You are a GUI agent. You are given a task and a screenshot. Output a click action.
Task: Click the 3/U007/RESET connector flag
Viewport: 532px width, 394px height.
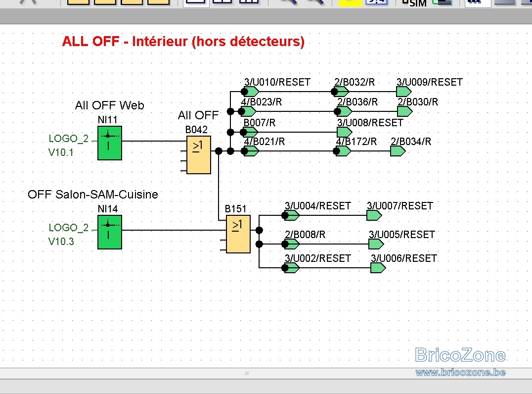coord(374,215)
